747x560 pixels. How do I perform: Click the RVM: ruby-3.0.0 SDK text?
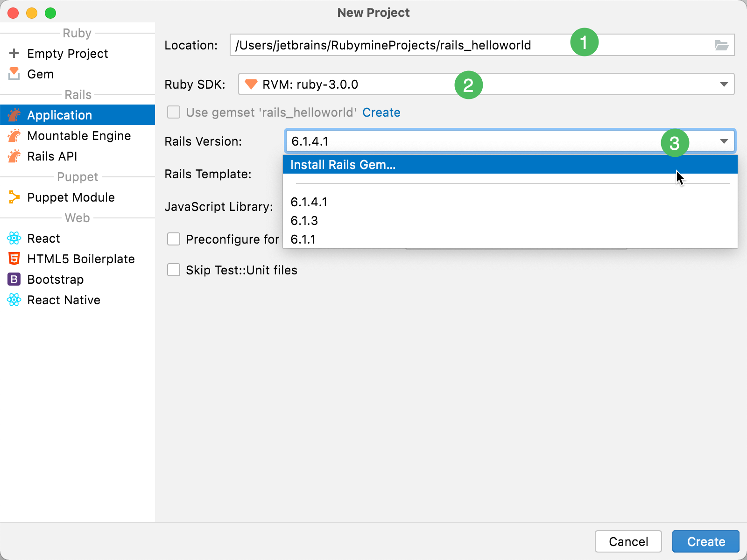point(310,84)
